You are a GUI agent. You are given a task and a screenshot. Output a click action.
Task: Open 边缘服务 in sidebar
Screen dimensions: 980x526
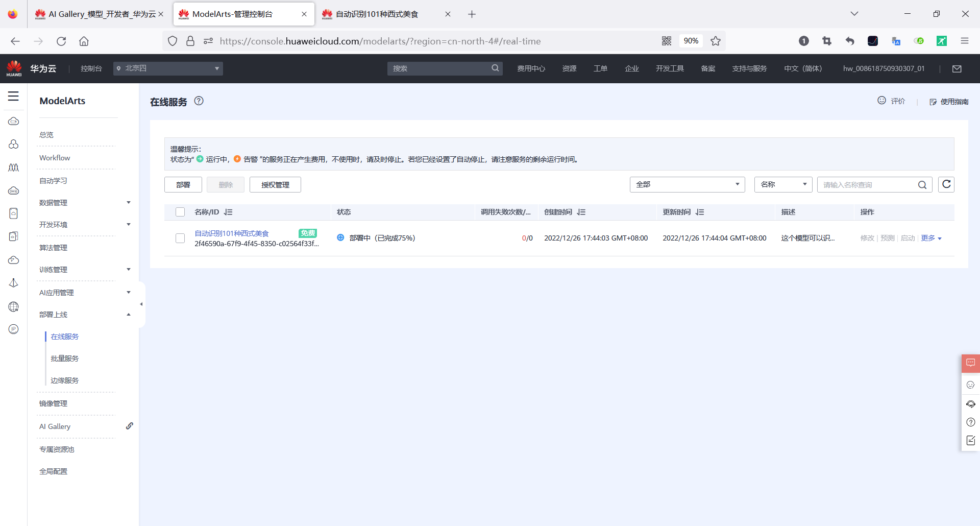65,380
